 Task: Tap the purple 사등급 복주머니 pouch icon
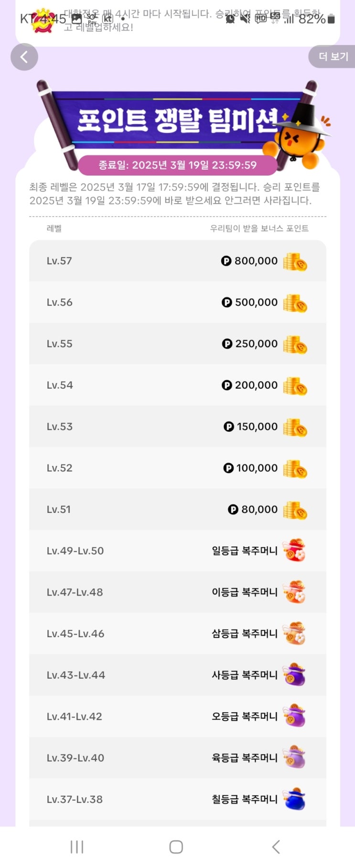coord(294,675)
